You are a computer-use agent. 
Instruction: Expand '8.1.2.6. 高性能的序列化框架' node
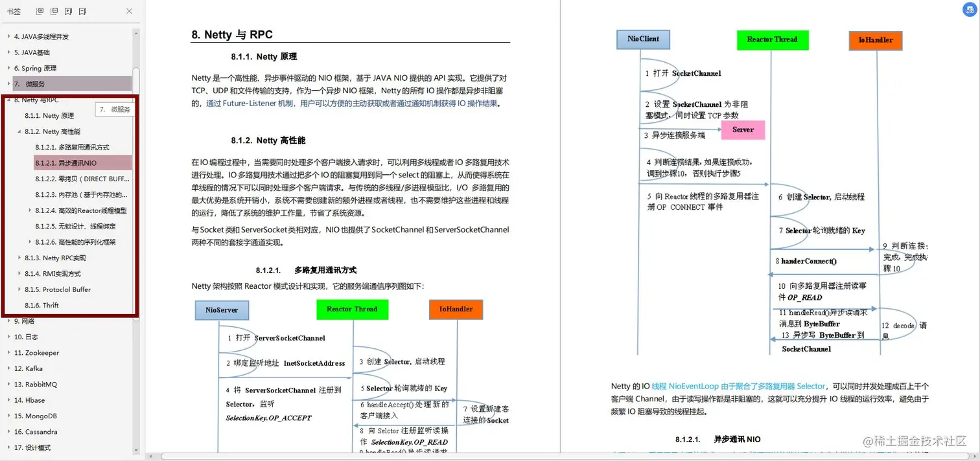tap(30, 242)
